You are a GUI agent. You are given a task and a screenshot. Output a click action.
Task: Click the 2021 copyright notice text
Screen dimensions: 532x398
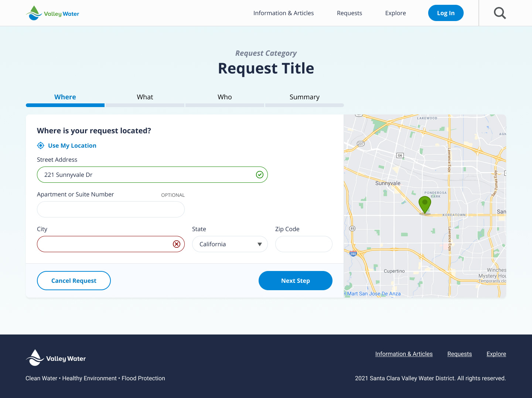click(430, 378)
